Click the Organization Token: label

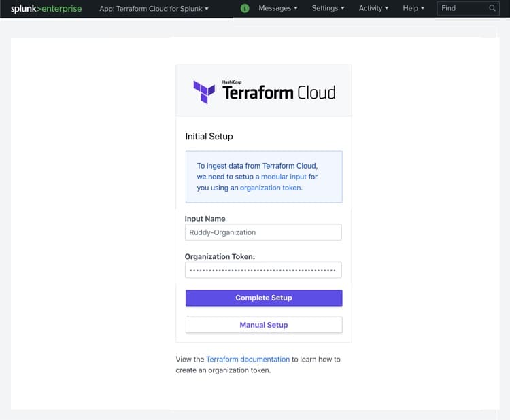[x=220, y=256]
